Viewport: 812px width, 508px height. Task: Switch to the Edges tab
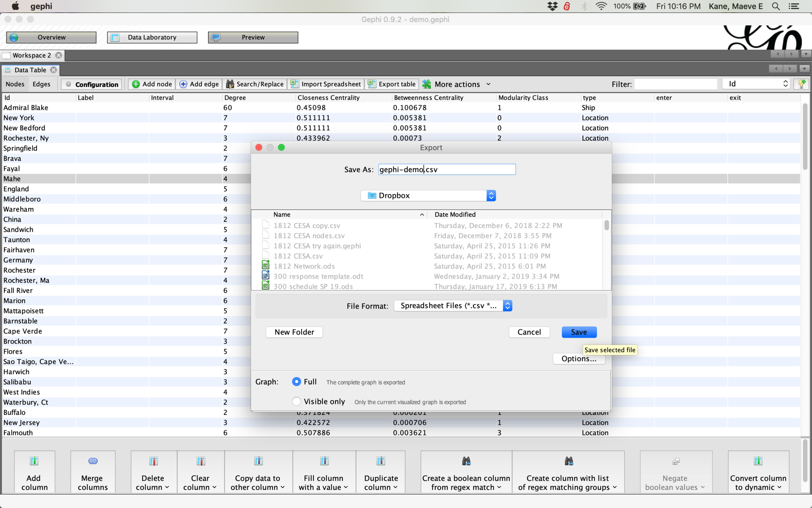(x=41, y=84)
